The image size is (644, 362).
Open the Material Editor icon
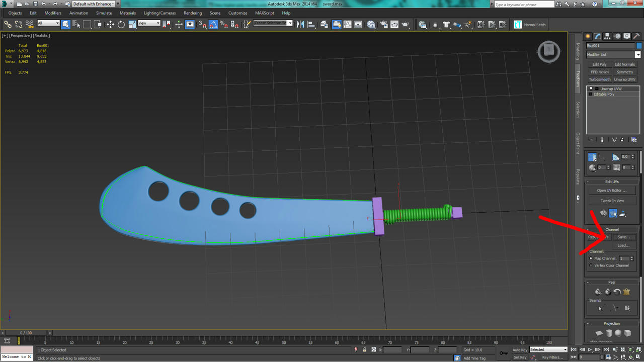coord(371,24)
